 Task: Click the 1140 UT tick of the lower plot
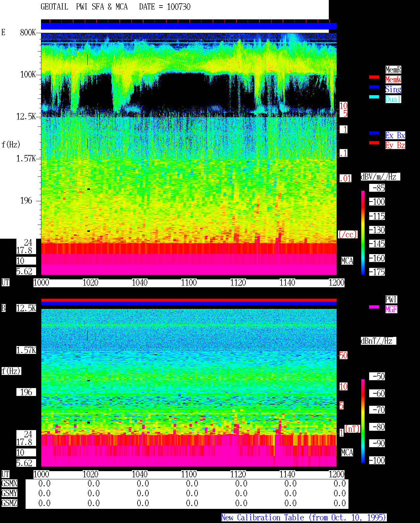[x=287, y=474]
